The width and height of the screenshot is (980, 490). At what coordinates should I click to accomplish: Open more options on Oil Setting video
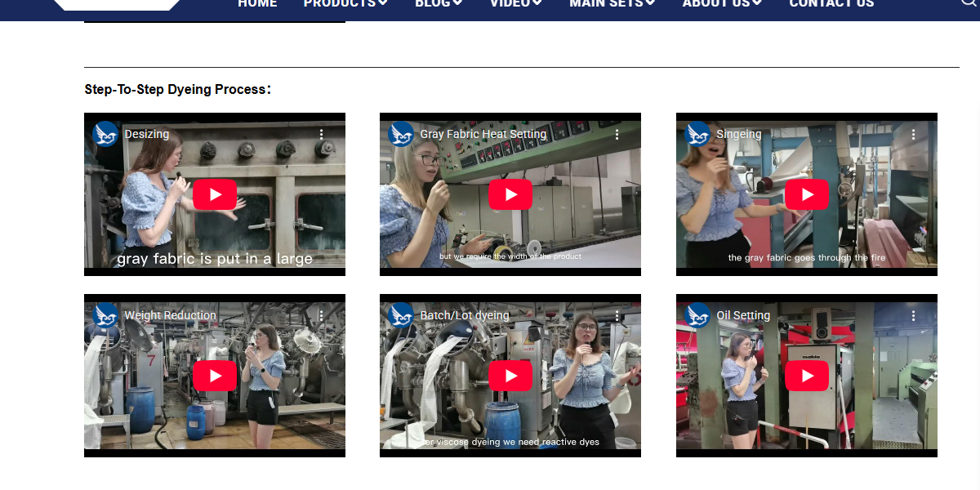click(914, 315)
